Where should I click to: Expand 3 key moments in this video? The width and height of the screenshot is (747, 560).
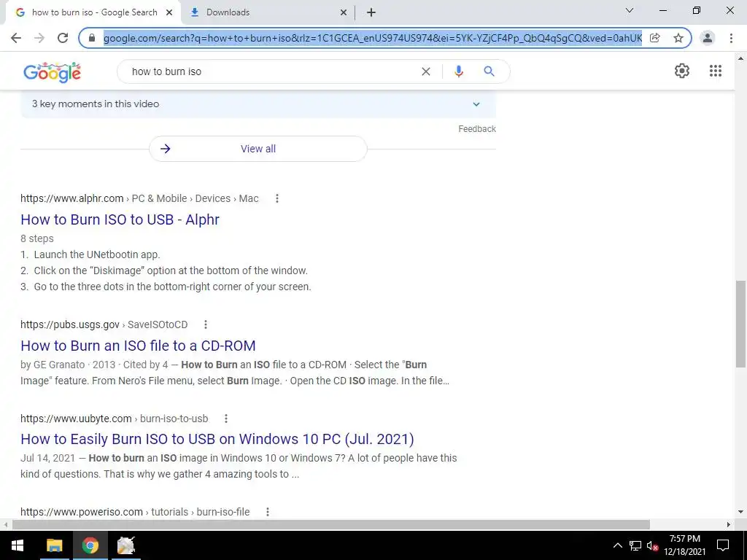(x=258, y=104)
